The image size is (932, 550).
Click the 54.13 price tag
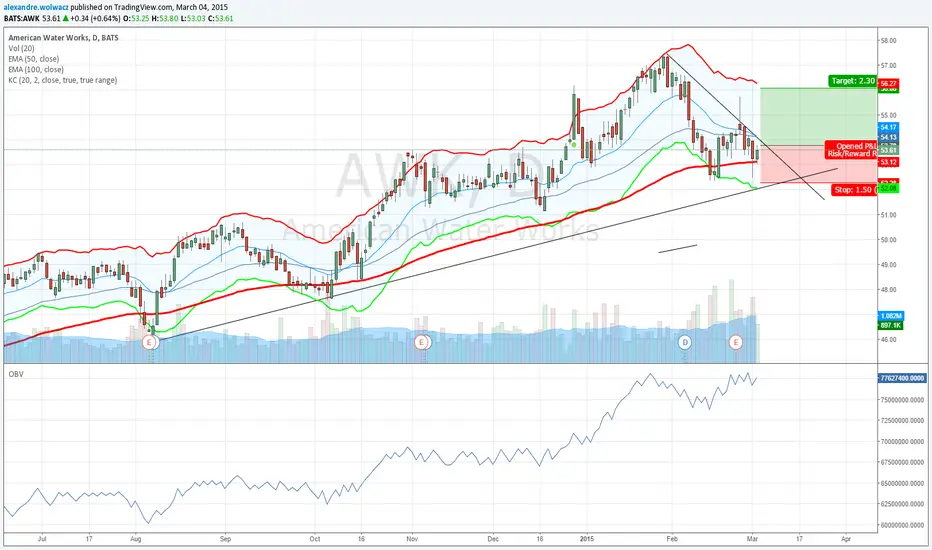tap(889, 137)
